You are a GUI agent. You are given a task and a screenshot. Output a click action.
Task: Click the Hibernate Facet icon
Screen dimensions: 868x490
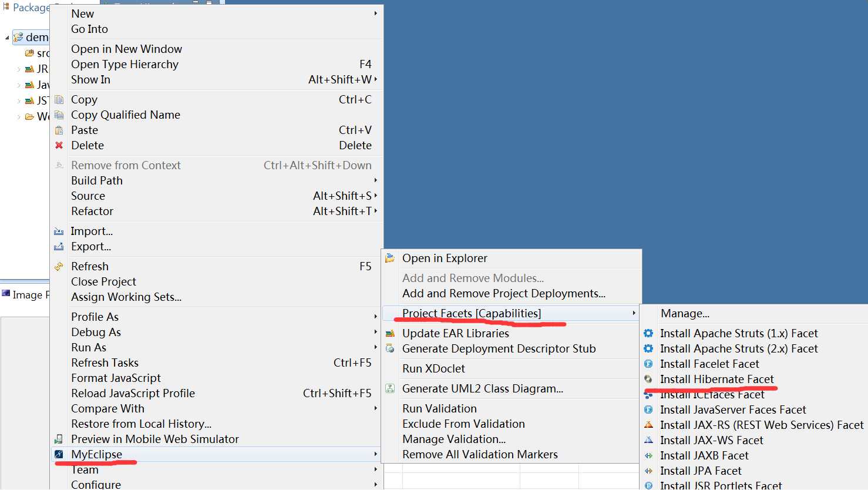pos(648,379)
